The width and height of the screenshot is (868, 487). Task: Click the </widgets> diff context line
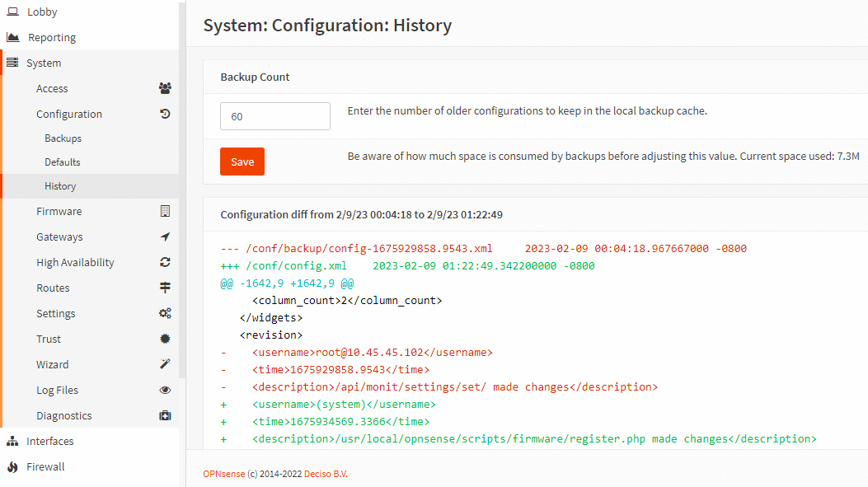[x=270, y=317]
